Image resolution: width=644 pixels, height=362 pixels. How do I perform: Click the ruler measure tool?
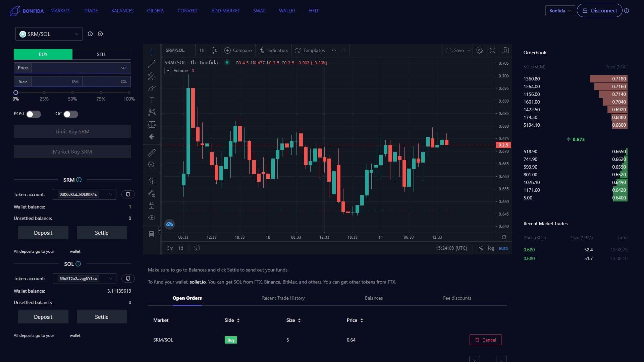pos(152,153)
